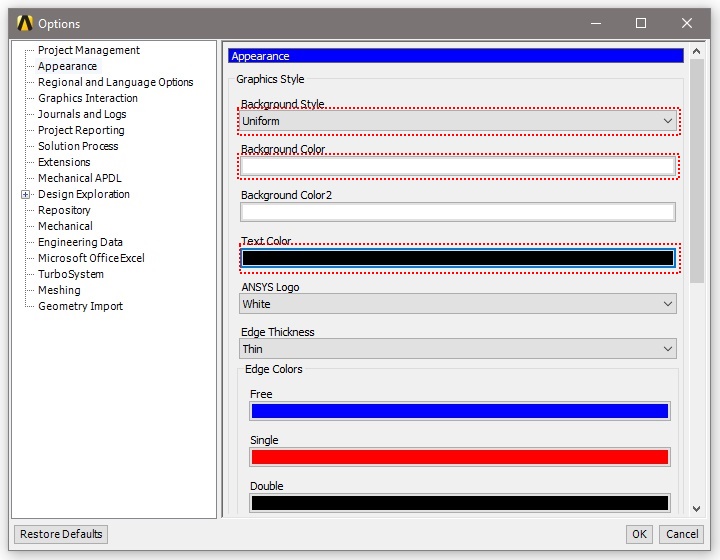Viewport: 720px width, 560px height.
Task: Click scrollbar down arrow
Action: (x=696, y=509)
